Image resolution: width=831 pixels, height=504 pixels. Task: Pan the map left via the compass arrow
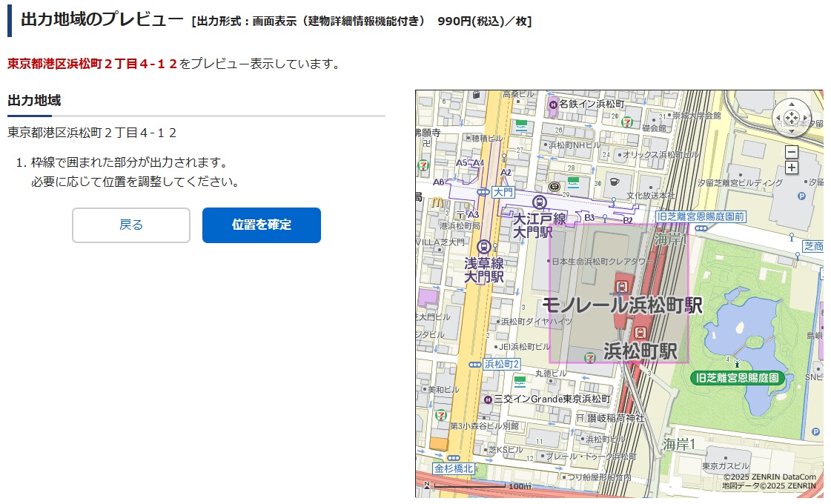[778, 118]
